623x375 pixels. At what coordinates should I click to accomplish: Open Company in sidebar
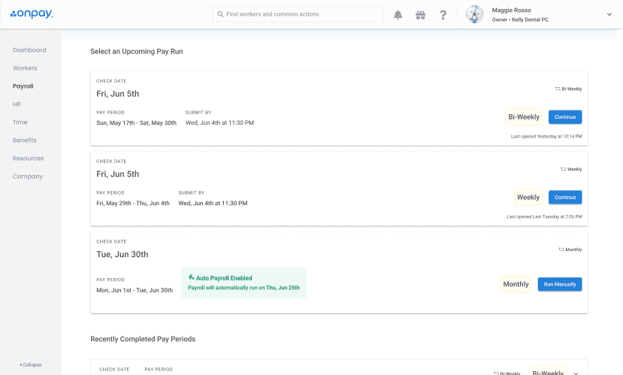[27, 176]
